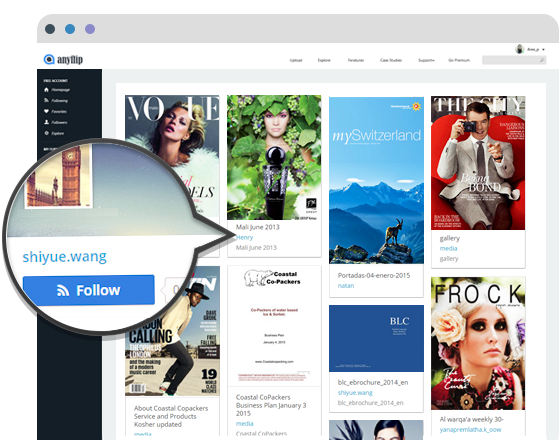560x440 pixels.
Task: Click media link under Coastal CoPackers Business Plan
Action: click(245, 424)
